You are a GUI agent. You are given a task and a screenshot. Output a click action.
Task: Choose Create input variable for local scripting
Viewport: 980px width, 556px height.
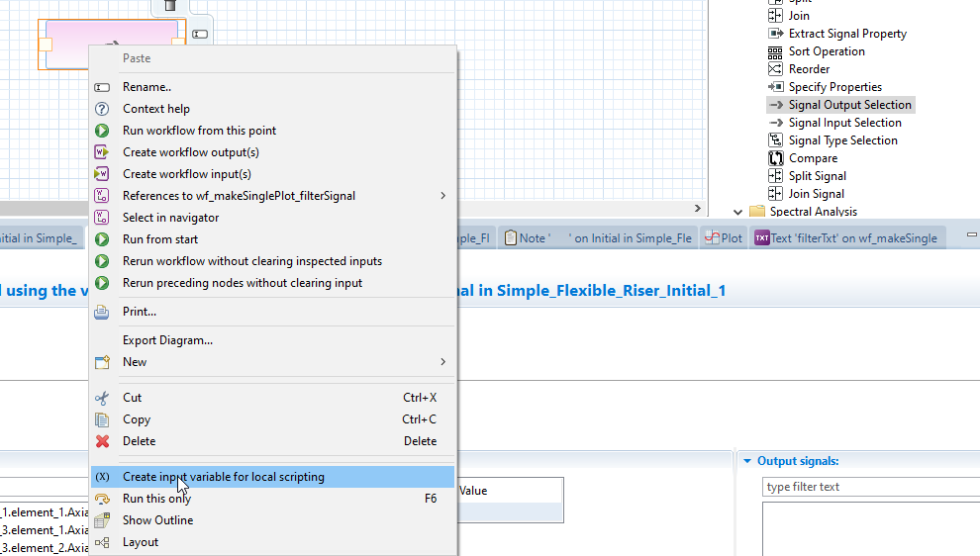(223, 477)
